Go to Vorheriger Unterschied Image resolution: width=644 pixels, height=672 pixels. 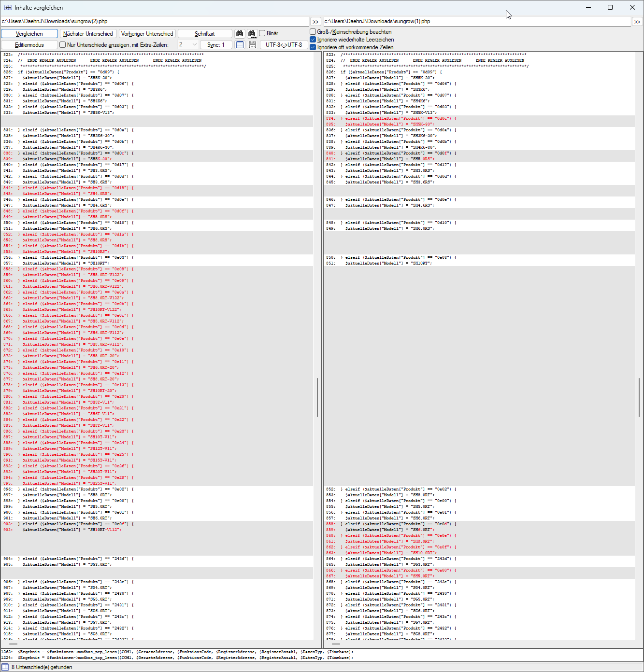pyautogui.click(x=147, y=34)
